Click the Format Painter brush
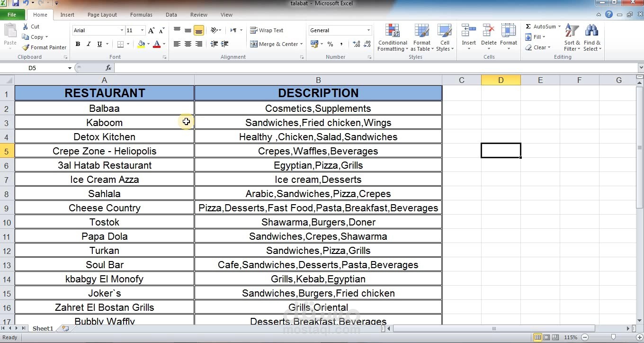This screenshot has height=343, width=644. click(26, 47)
